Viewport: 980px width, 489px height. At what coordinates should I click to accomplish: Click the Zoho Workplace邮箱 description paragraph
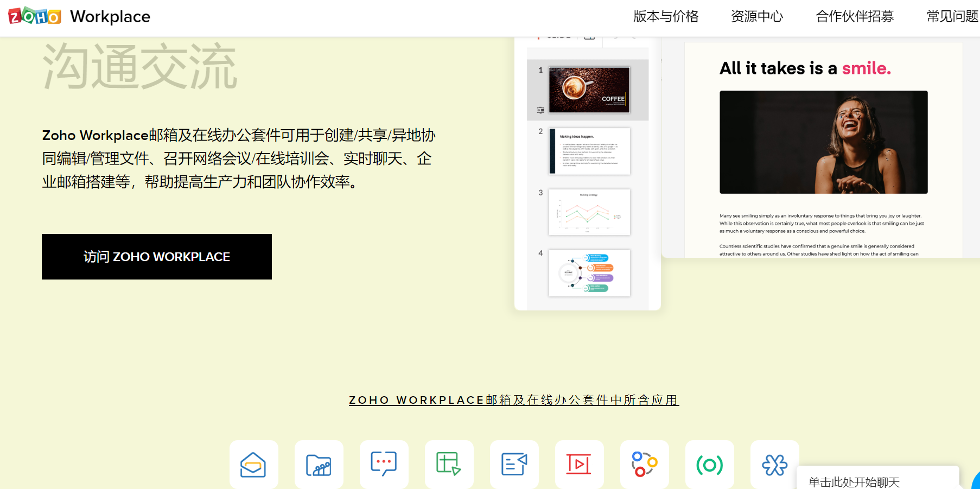coord(239,158)
